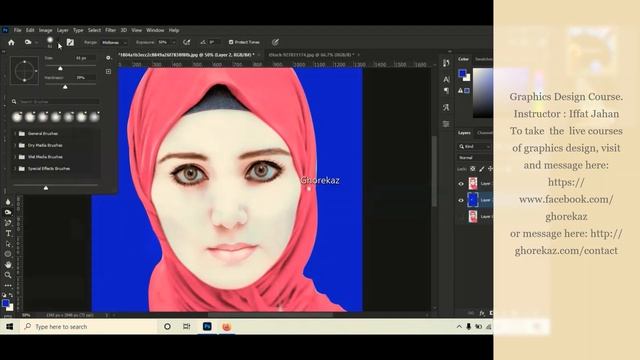
Task: Select the Pen tool
Action: coord(8,223)
